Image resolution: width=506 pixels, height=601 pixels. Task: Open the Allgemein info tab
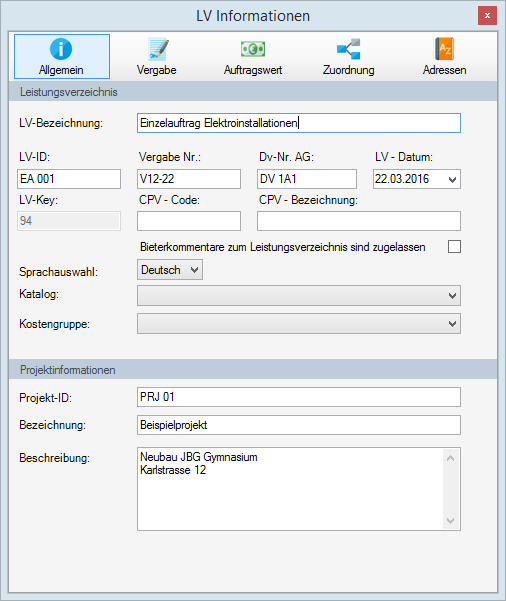tap(62, 56)
